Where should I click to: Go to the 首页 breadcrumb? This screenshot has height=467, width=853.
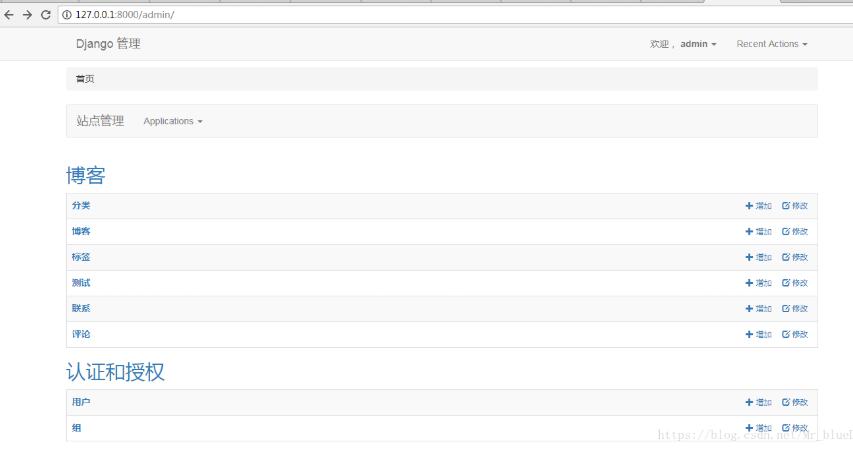click(85, 79)
